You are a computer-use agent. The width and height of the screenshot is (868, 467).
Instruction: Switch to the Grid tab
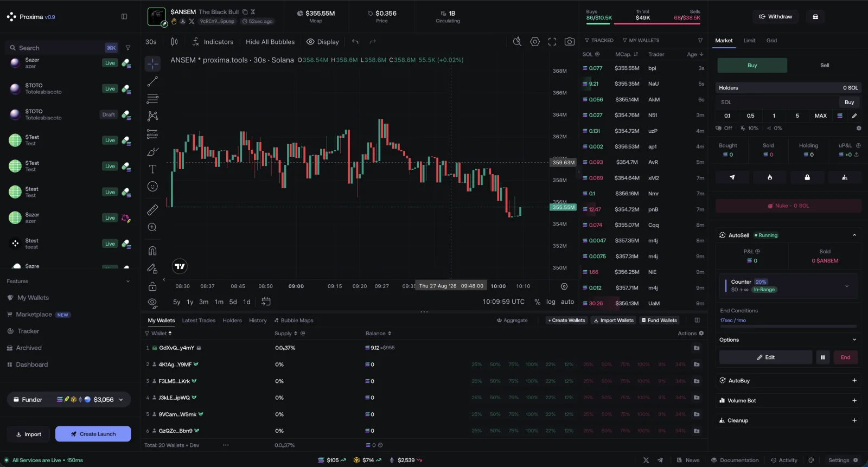pyautogui.click(x=771, y=41)
